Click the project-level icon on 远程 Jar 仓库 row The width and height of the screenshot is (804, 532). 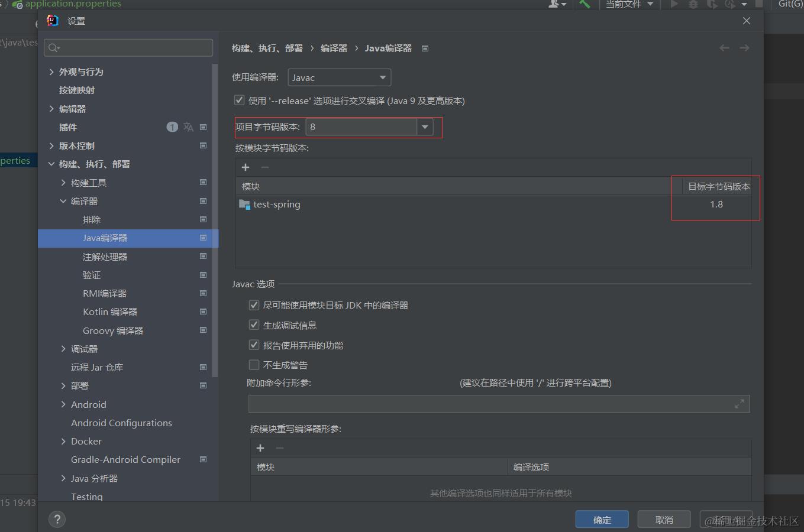(203, 367)
